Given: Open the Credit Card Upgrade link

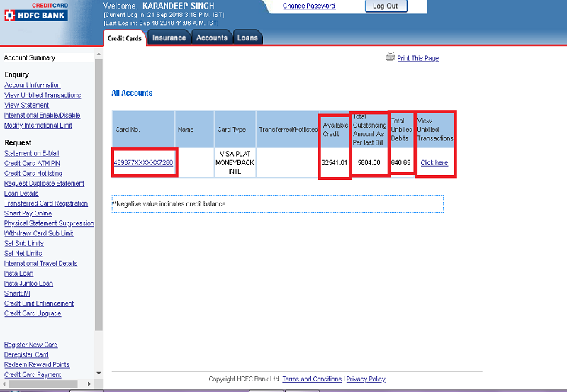Looking at the screenshot, I should (33, 313).
